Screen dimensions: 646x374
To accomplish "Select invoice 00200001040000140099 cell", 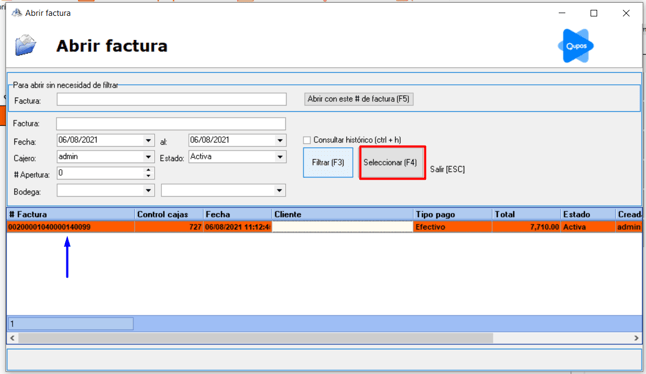I will tap(70, 227).
